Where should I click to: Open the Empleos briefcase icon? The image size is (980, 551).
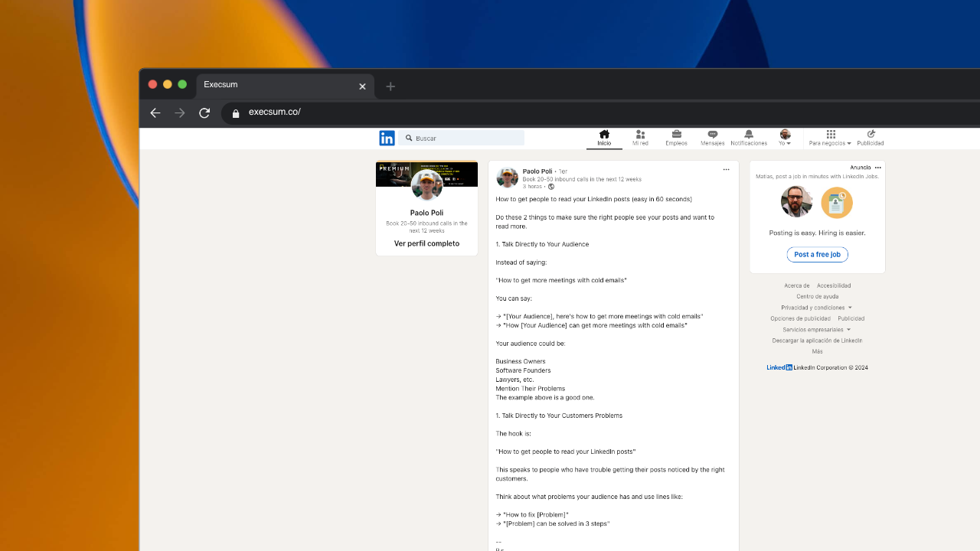(x=676, y=134)
